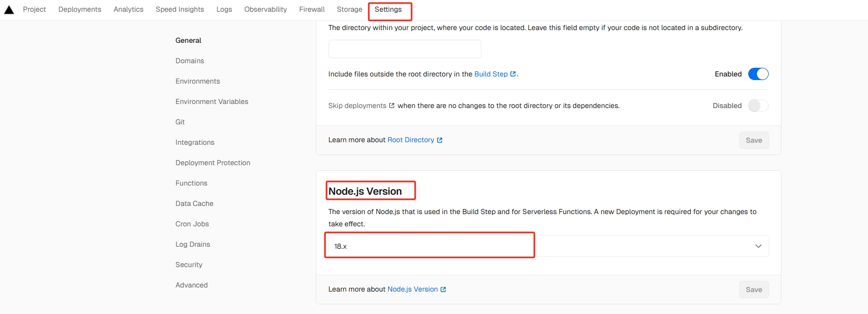This screenshot has width=868, height=314.
Task: Click the Node.js dropdown chevron arrow
Action: pos(758,246)
